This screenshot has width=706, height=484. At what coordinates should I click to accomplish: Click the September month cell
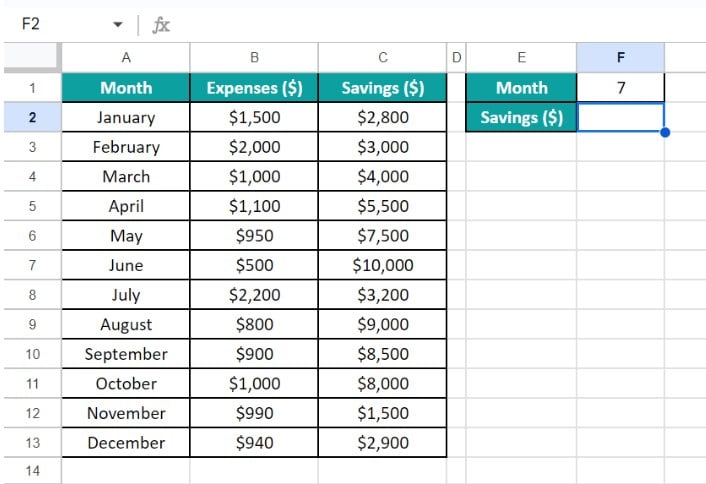[x=126, y=354]
